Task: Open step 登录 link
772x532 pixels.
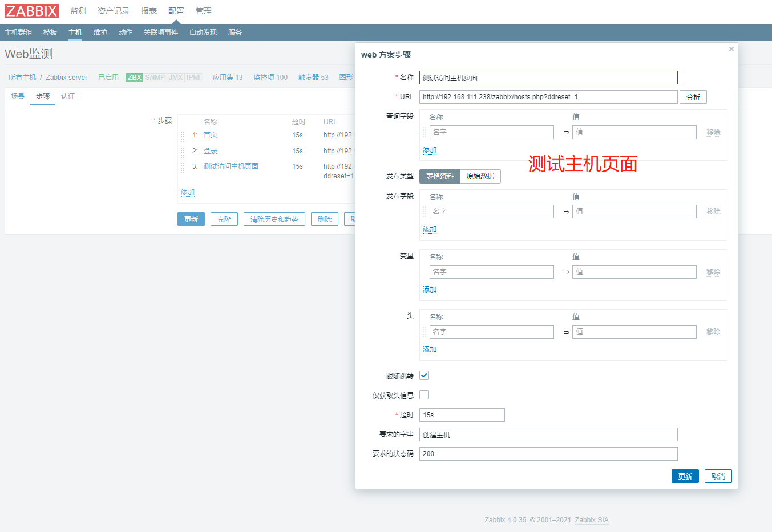Action: point(211,151)
